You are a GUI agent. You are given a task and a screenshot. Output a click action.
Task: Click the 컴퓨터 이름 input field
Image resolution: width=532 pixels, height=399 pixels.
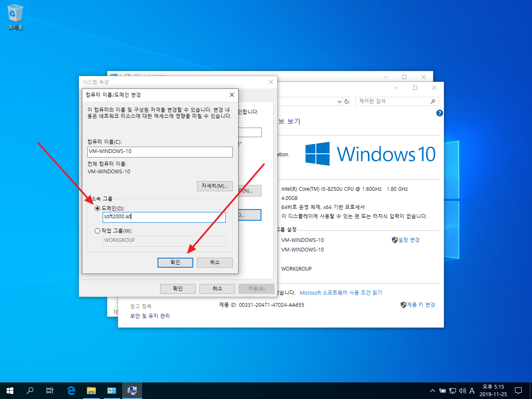pyautogui.click(x=160, y=152)
